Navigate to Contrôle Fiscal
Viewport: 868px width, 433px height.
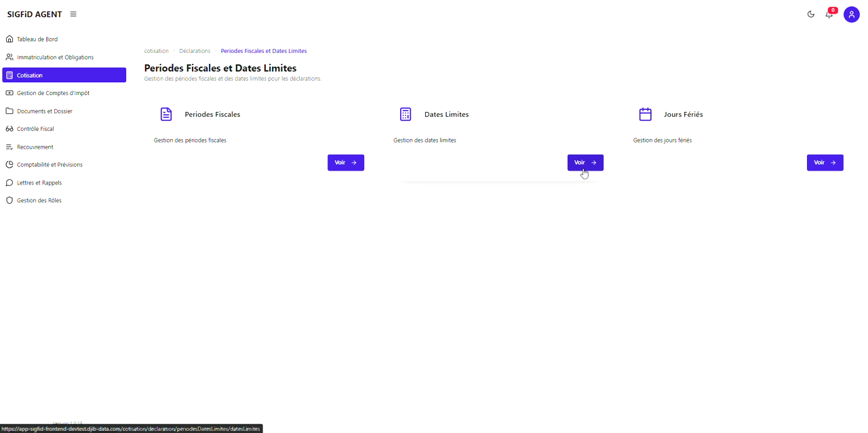35,129
